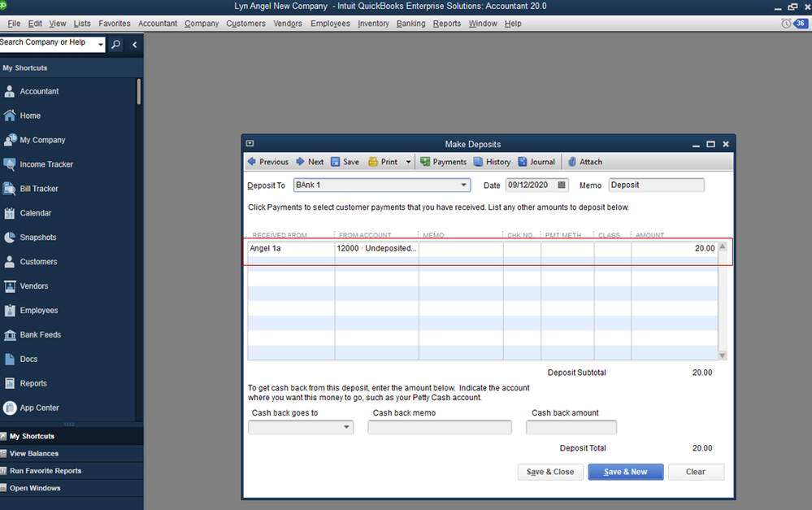Open the File menu
The height and width of the screenshot is (510, 812).
coord(14,24)
